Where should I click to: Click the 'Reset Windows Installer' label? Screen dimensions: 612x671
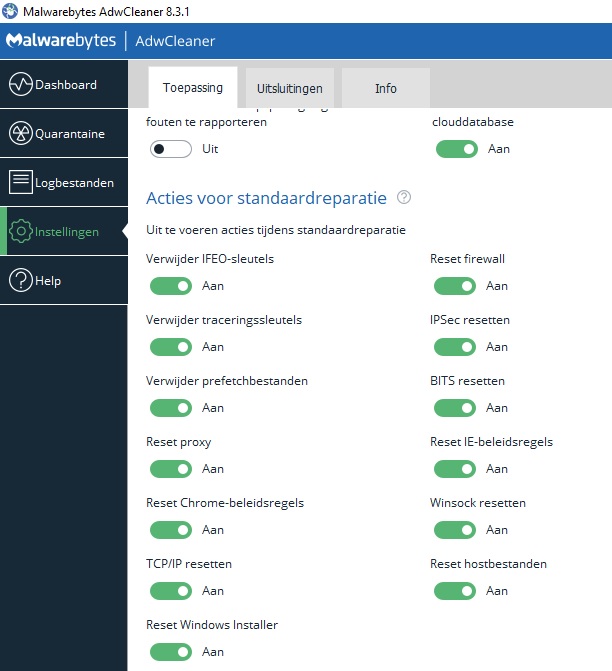point(212,625)
